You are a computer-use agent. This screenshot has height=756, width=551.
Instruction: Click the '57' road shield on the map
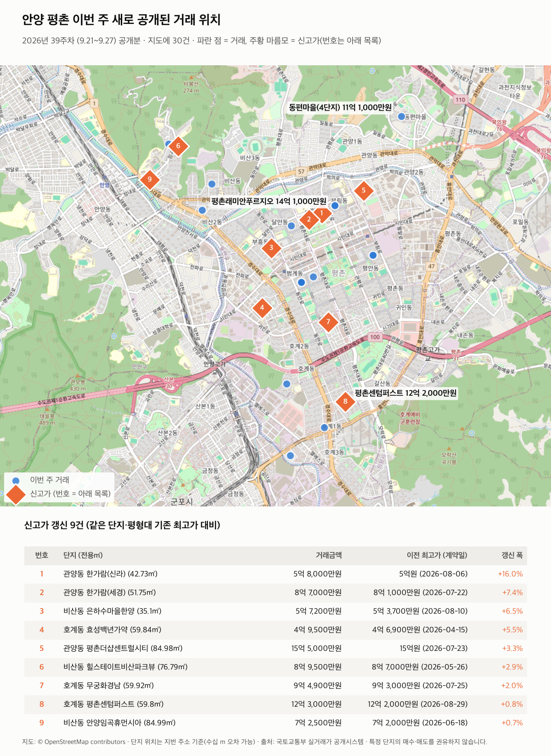301,172
